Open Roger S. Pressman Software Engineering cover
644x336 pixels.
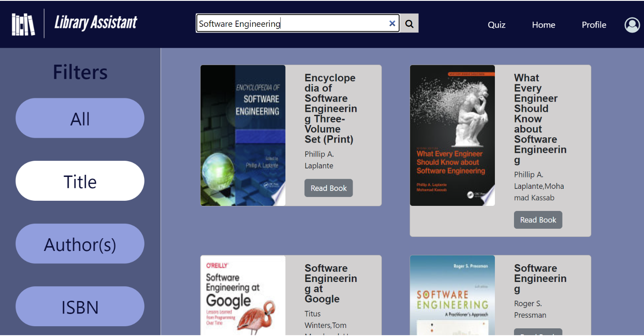452,295
